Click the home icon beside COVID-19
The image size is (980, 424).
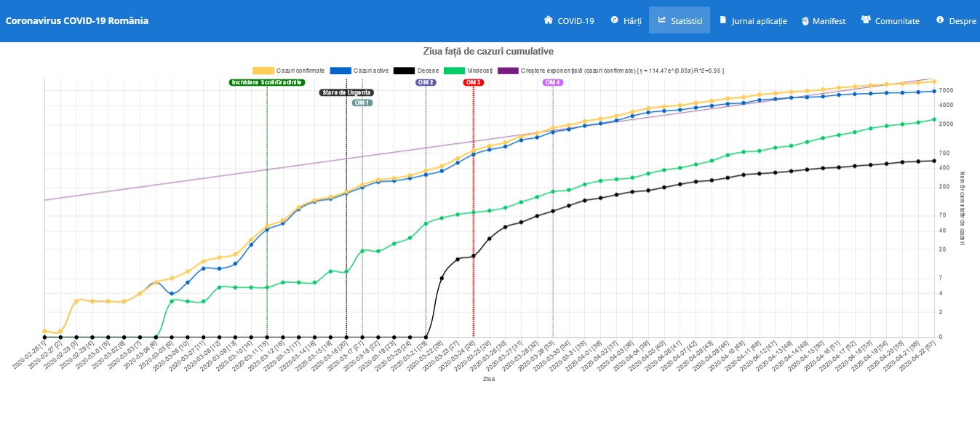point(549,20)
